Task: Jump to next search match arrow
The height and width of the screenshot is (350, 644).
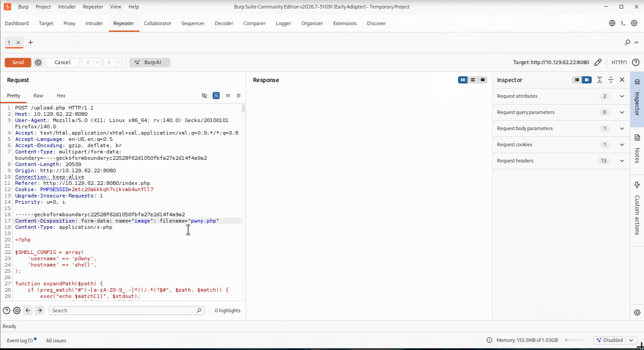Action: [x=39, y=311]
